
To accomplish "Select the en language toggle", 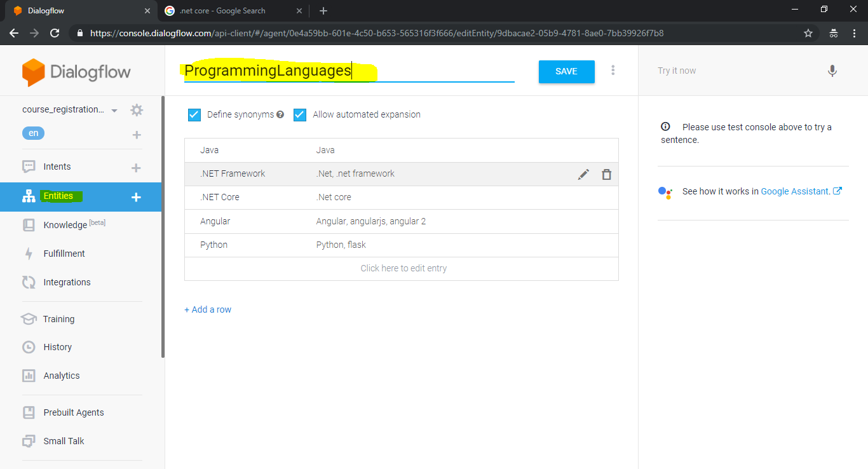I will (x=33, y=133).
